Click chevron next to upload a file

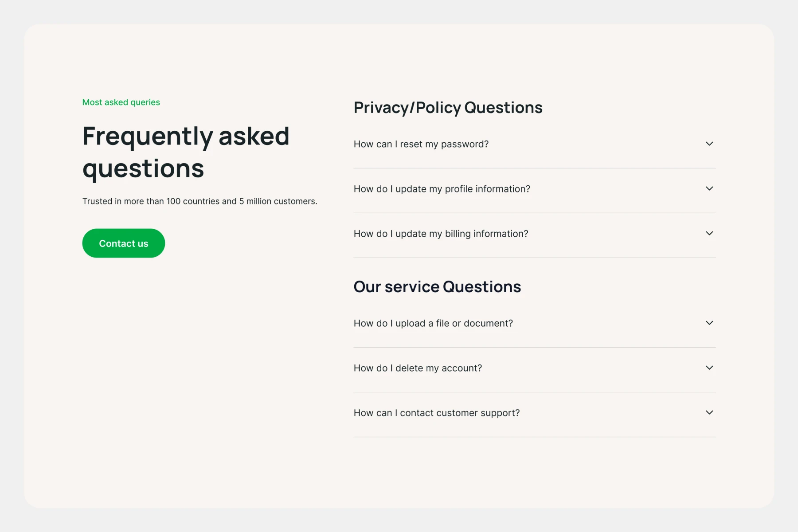click(x=709, y=323)
